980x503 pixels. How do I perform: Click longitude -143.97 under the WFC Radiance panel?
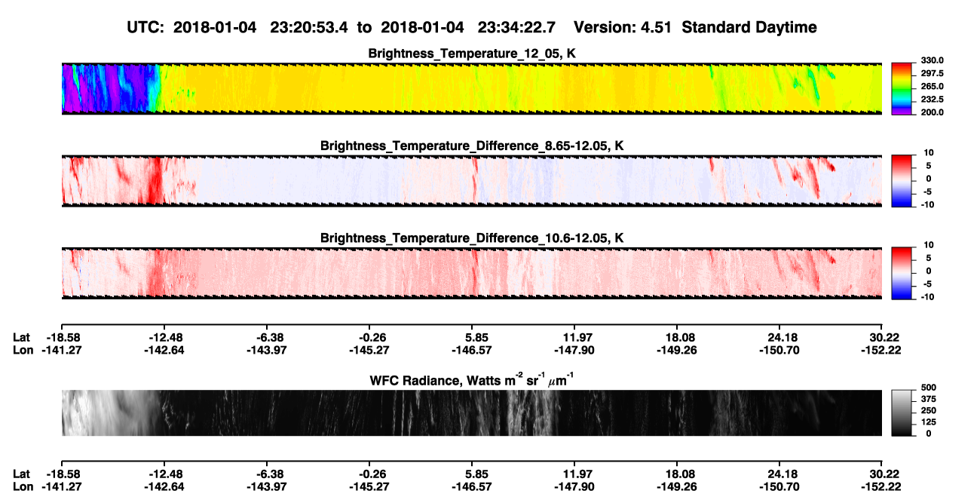pyautogui.click(x=266, y=486)
